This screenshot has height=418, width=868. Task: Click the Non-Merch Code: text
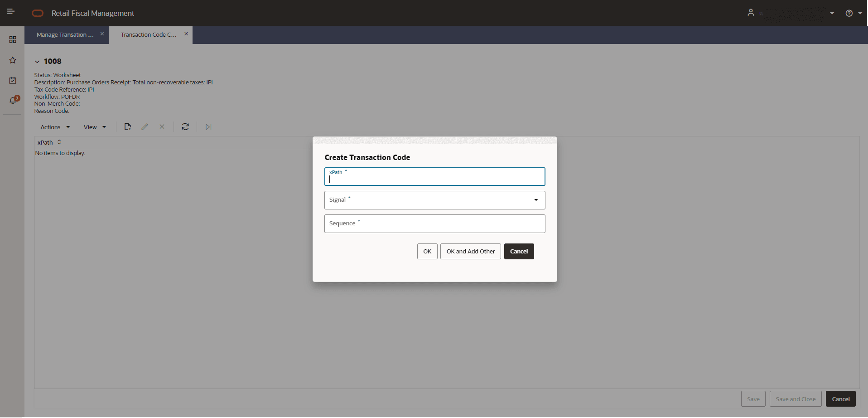pyautogui.click(x=57, y=104)
